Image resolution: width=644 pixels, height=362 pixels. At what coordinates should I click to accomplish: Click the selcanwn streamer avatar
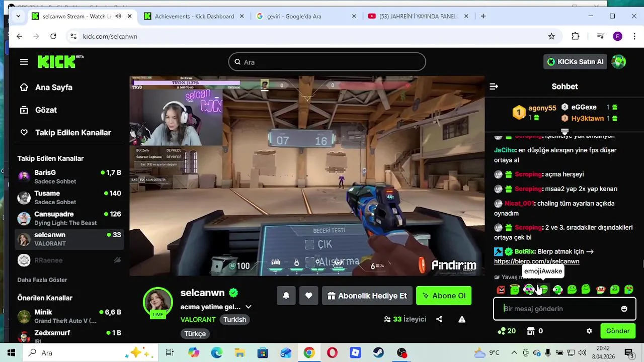pyautogui.click(x=158, y=302)
